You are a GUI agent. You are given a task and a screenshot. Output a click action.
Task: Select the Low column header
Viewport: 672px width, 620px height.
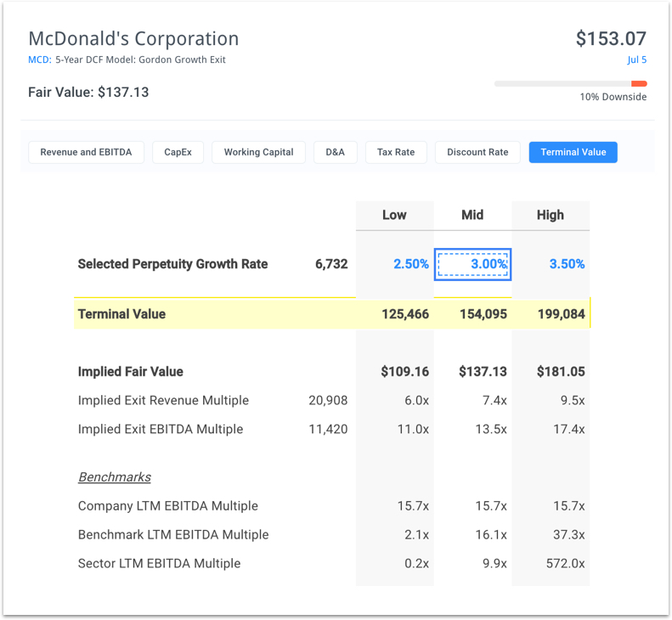(x=394, y=215)
